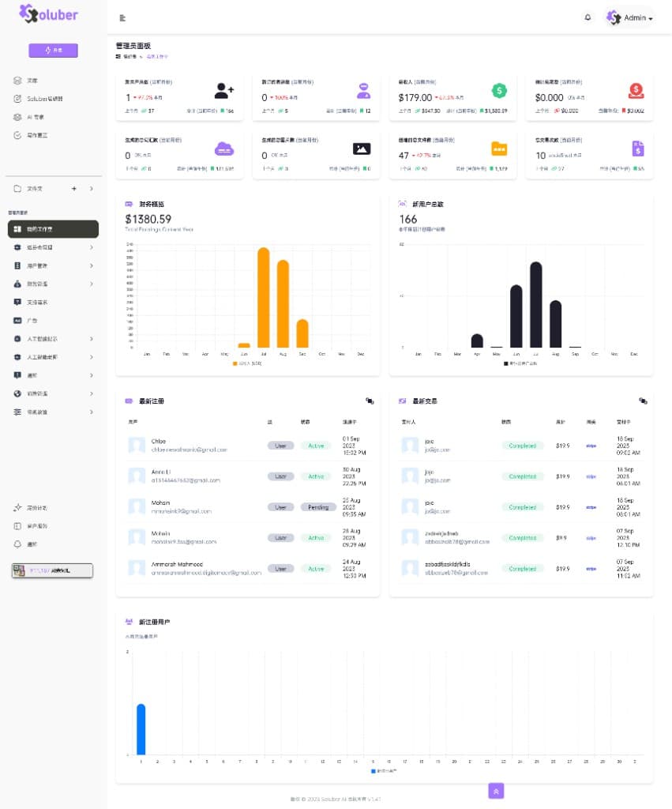Click the green dollar badge on $179.00 card
The height and width of the screenshot is (809, 672).
coord(499,91)
